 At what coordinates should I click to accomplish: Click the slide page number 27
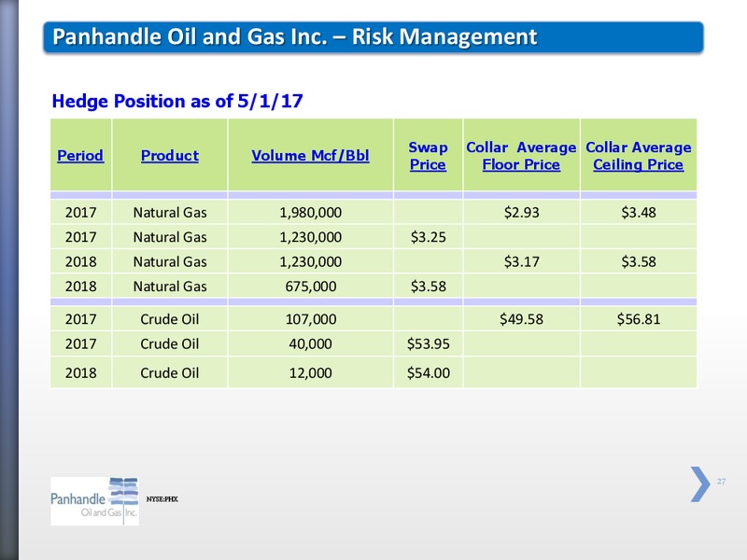coord(721,482)
